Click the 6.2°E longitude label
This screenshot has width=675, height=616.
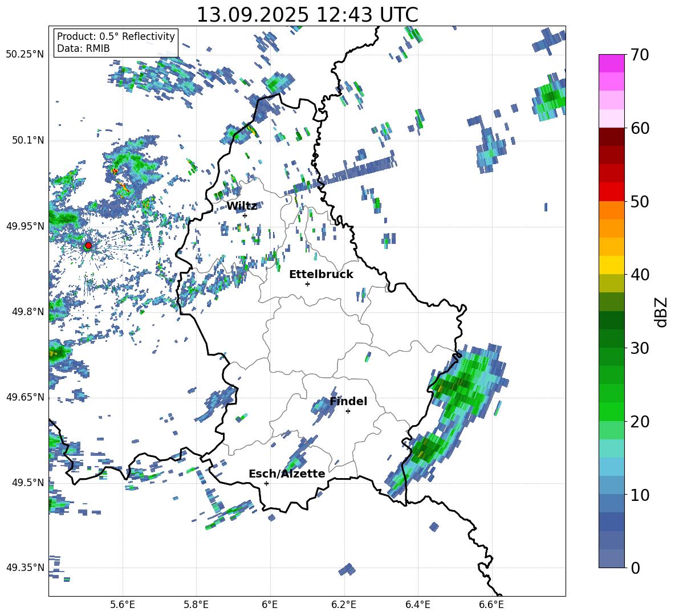[x=344, y=605]
